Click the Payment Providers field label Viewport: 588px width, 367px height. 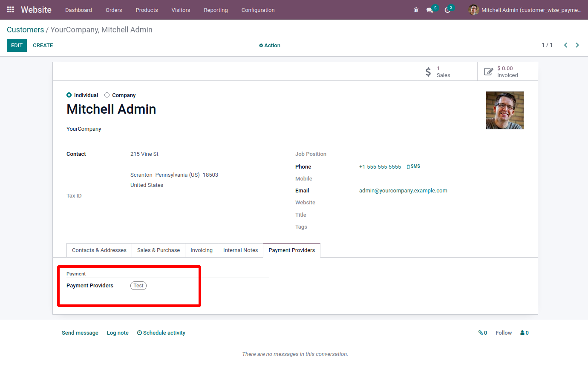pos(90,286)
